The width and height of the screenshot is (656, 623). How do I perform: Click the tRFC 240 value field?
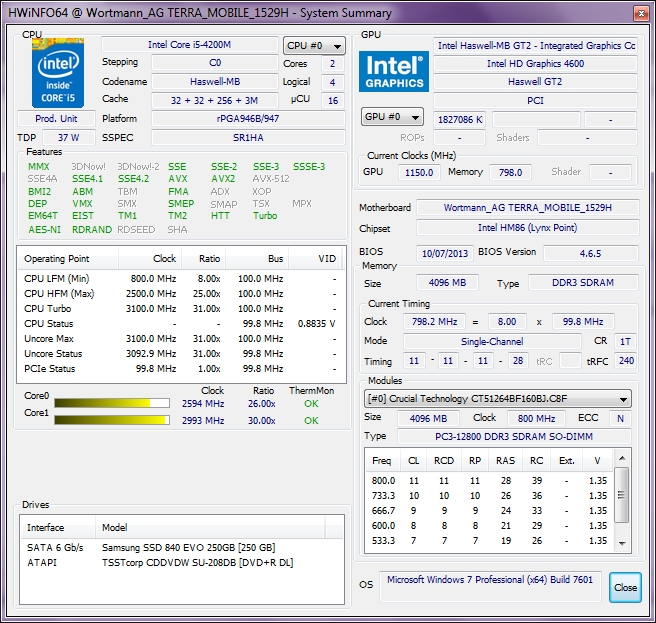pyautogui.click(x=626, y=361)
